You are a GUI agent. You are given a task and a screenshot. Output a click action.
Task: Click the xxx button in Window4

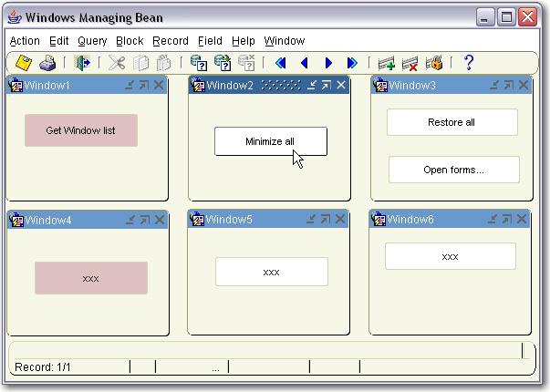click(91, 278)
